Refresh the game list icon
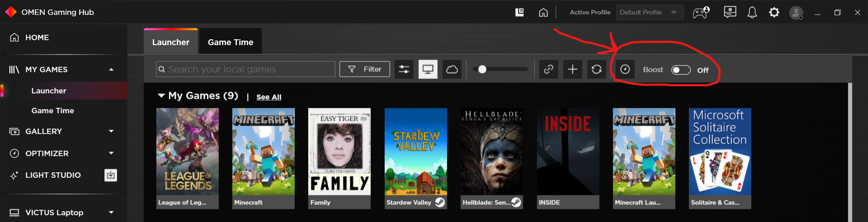 click(x=596, y=69)
